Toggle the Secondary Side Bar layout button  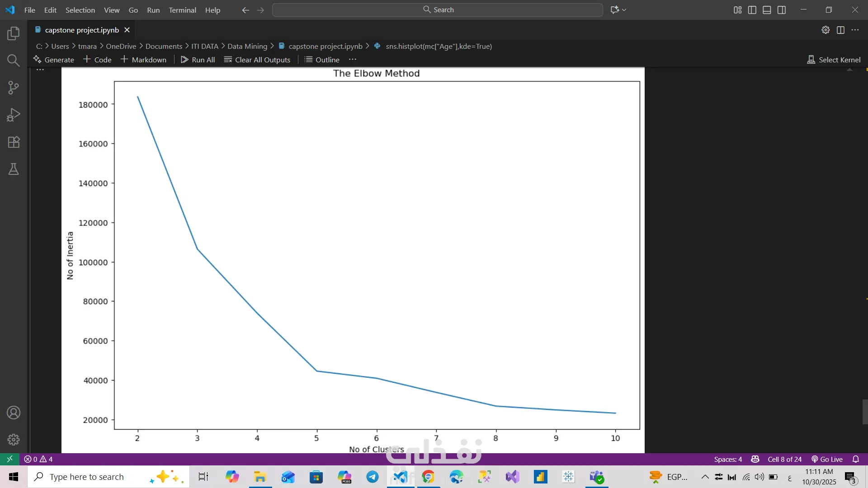(782, 10)
